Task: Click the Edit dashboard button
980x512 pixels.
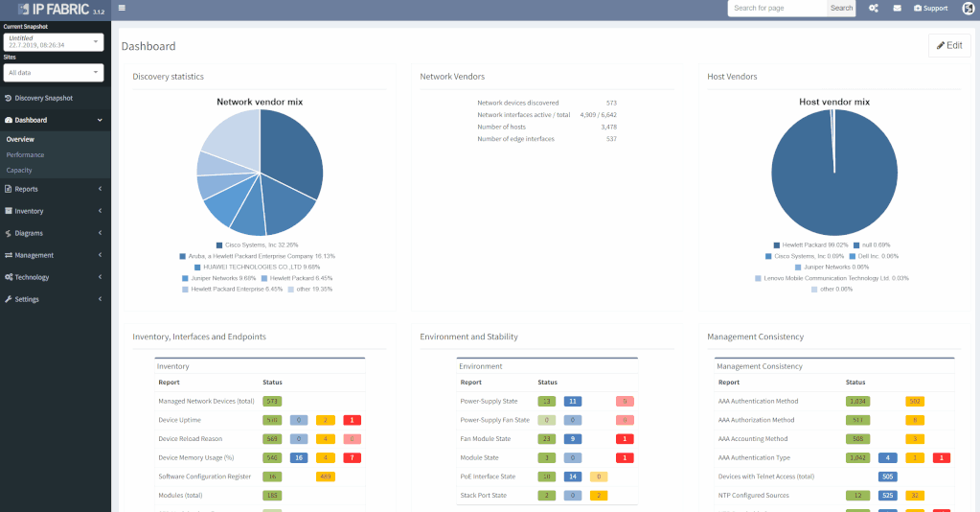Action: pyautogui.click(x=949, y=45)
